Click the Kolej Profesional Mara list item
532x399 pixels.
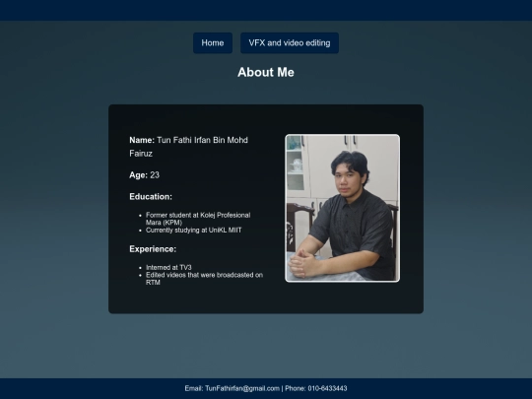198,219
